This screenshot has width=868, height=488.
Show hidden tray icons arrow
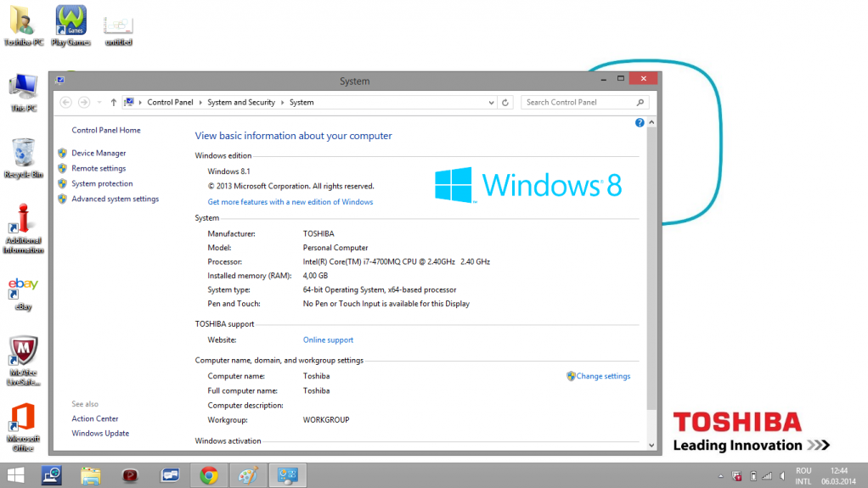click(x=721, y=476)
